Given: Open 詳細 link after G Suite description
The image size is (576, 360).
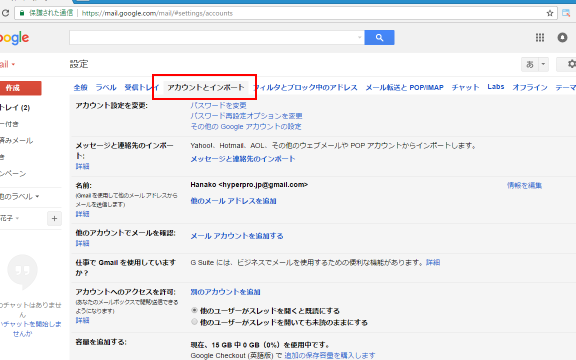Looking at the screenshot, I should [433, 262].
